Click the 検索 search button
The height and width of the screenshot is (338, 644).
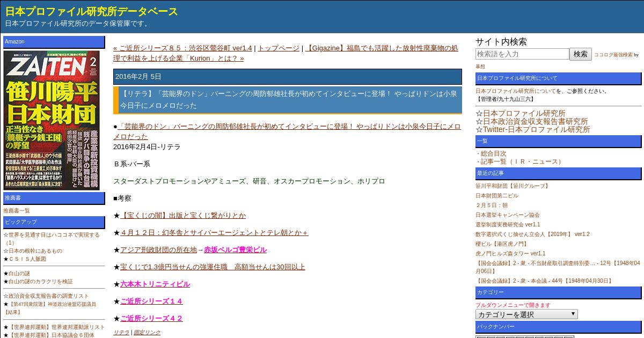point(581,54)
